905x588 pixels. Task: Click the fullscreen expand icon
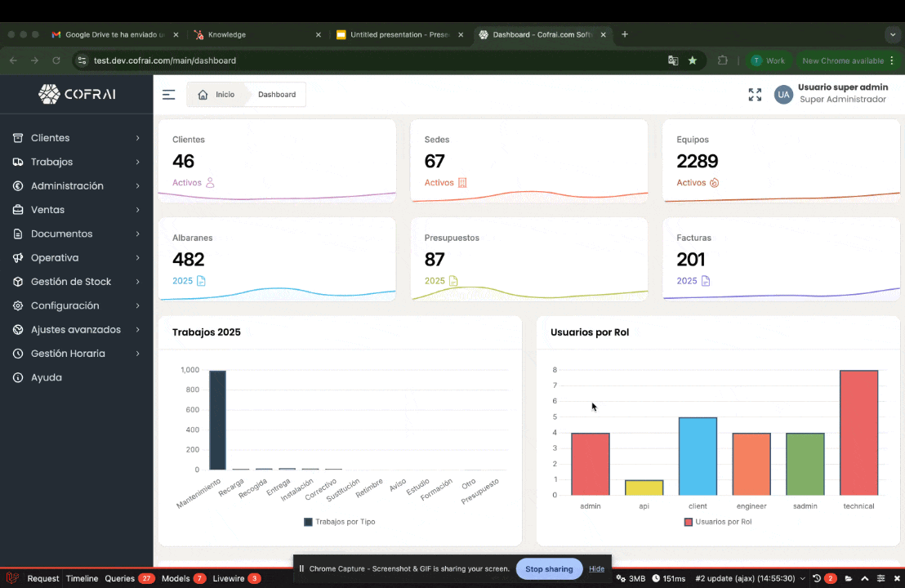pyautogui.click(x=755, y=95)
